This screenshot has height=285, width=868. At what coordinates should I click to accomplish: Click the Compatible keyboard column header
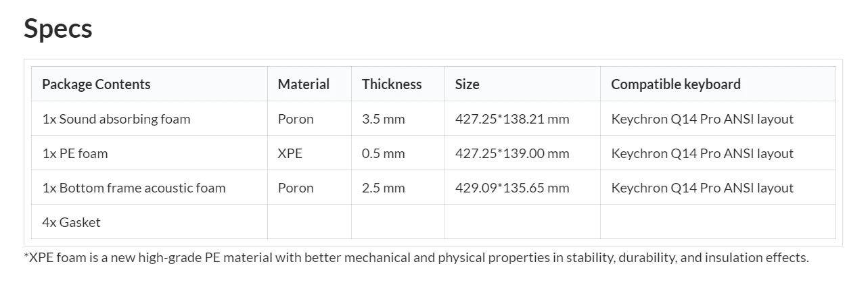coord(675,84)
